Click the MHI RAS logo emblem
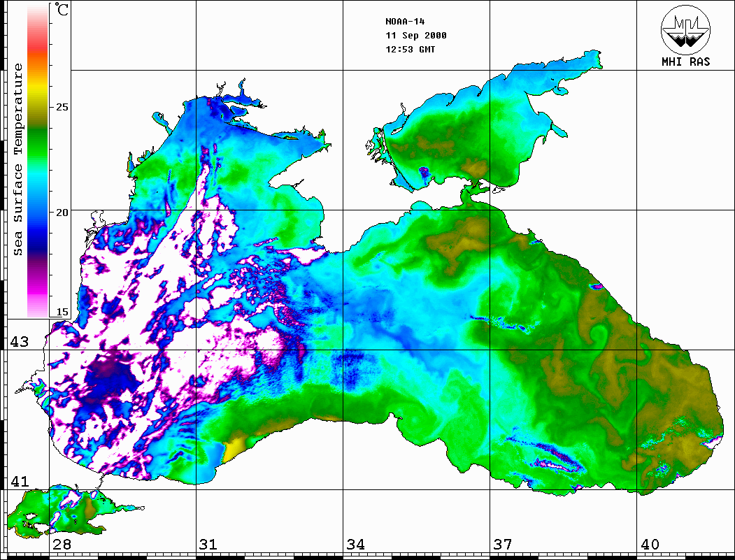This screenshot has width=735, height=560. point(686,29)
